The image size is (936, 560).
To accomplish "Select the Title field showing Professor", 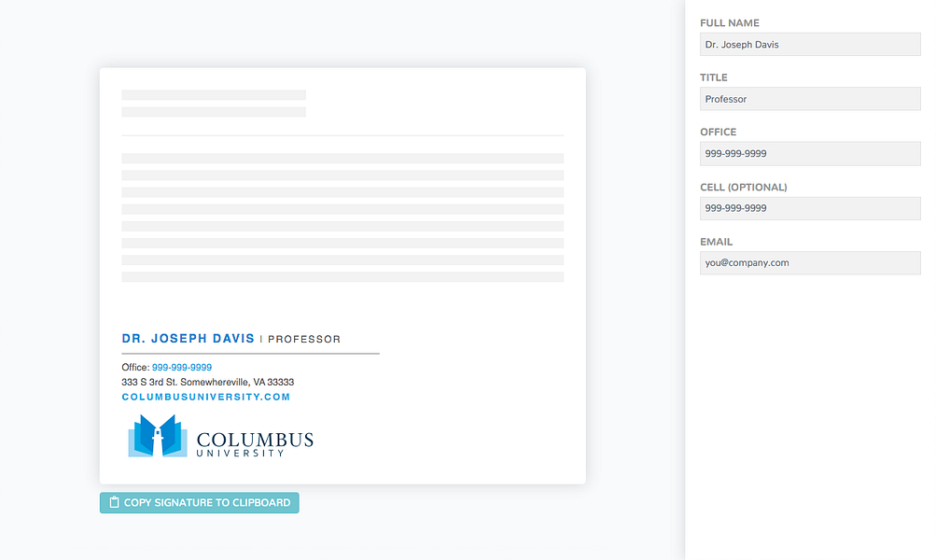I will pos(809,99).
